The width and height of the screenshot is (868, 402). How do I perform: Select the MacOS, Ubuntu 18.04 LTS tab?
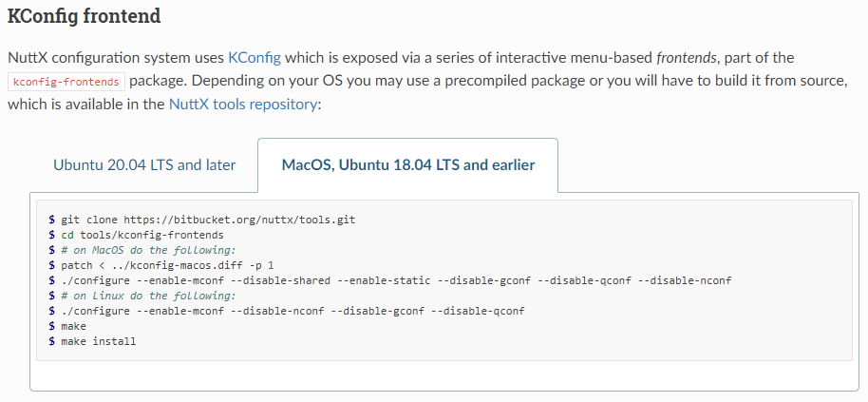(x=407, y=164)
